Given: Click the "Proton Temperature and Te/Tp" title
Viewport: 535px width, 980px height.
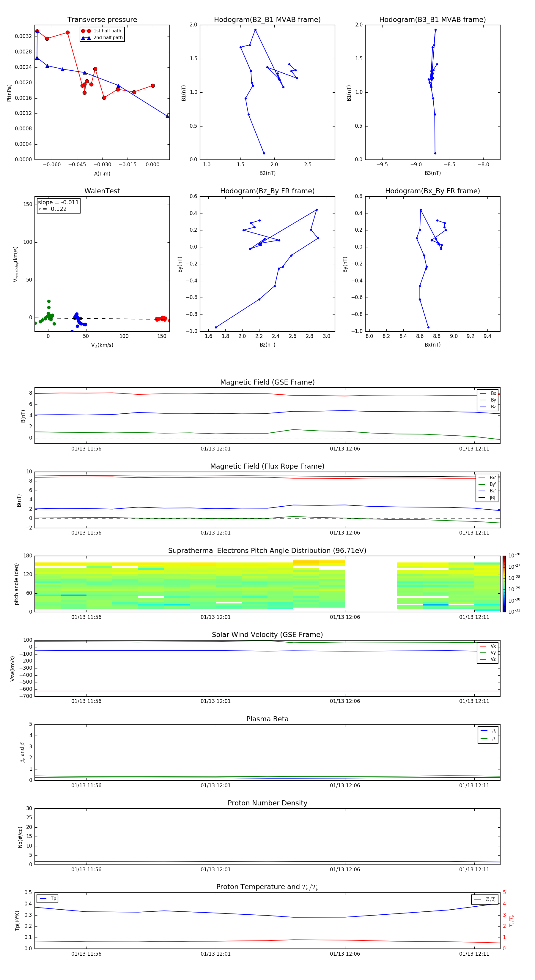Looking at the screenshot, I should pyautogui.click(x=267, y=887).
